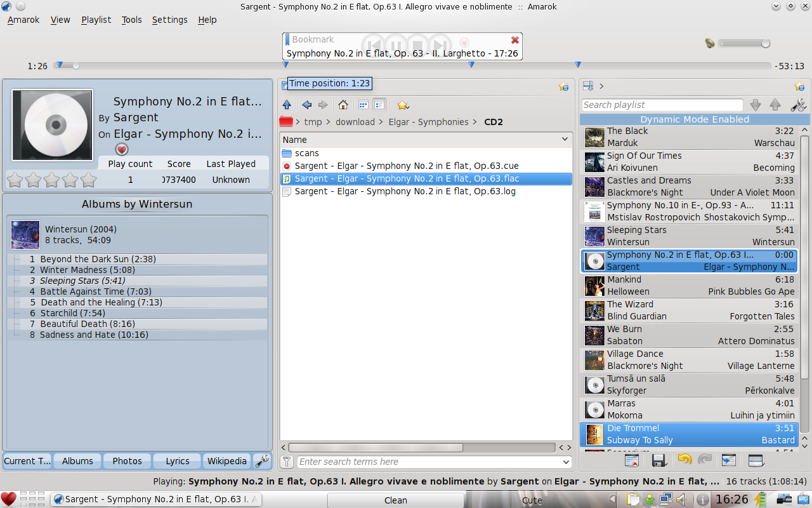This screenshot has height=508, width=812.
Task: Go up one folder in file browser
Action: point(287,105)
